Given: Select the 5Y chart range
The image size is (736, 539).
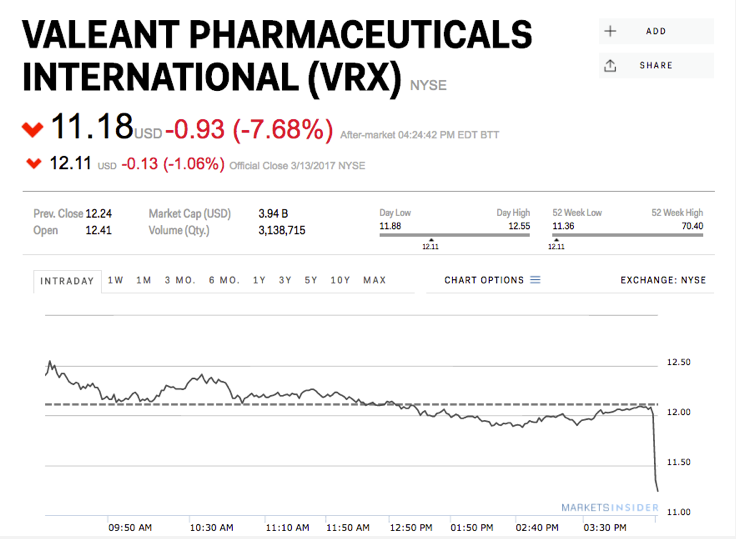Looking at the screenshot, I should (x=311, y=280).
